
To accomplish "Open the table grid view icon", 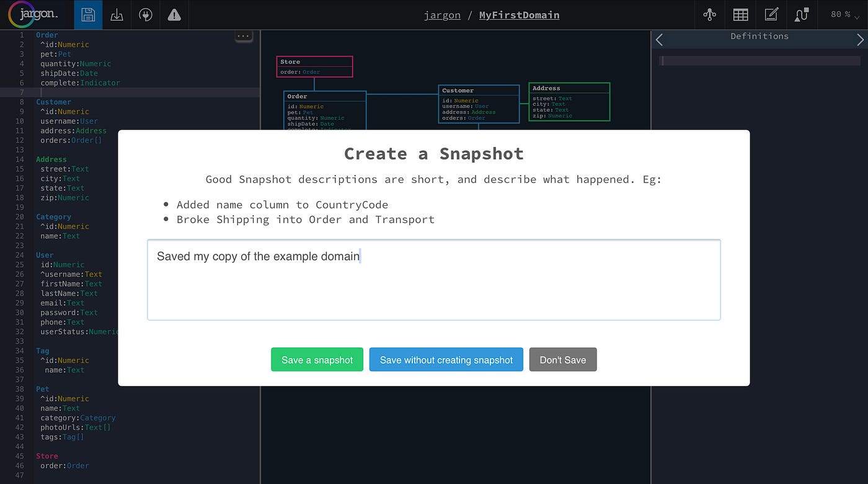I will (740, 15).
